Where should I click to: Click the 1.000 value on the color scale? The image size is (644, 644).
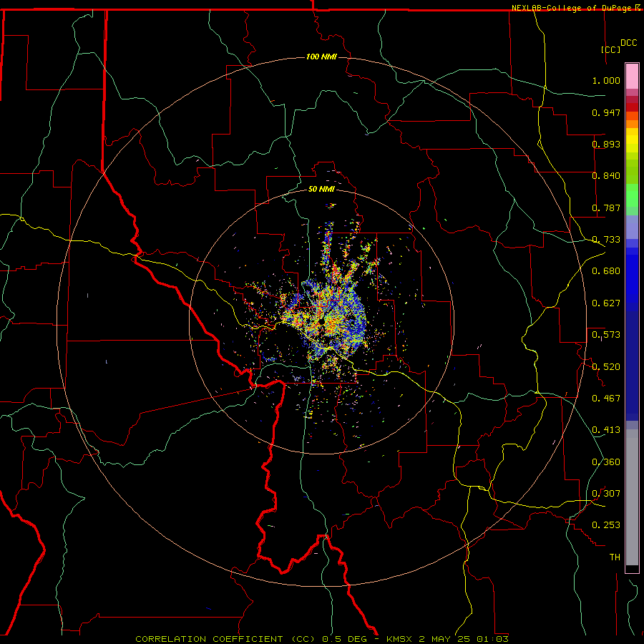pos(606,80)
